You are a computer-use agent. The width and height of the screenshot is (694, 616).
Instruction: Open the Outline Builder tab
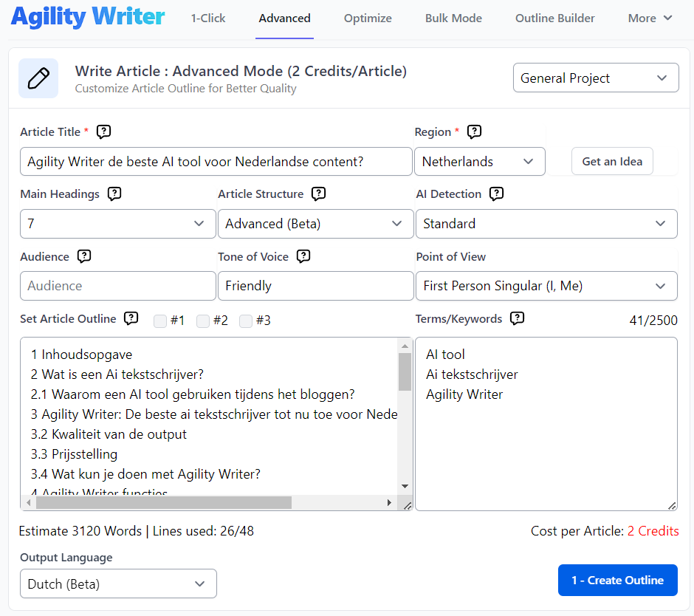point(555,18)
